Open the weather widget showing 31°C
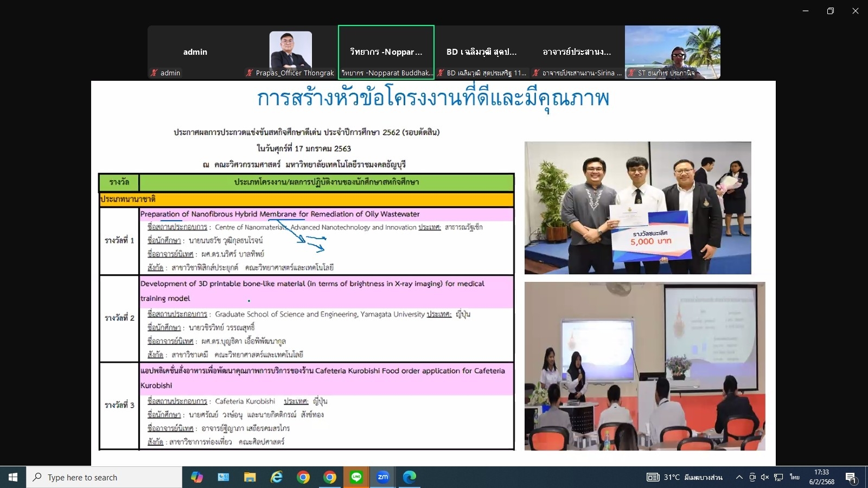Screen dimensions: 868x488 685,477
